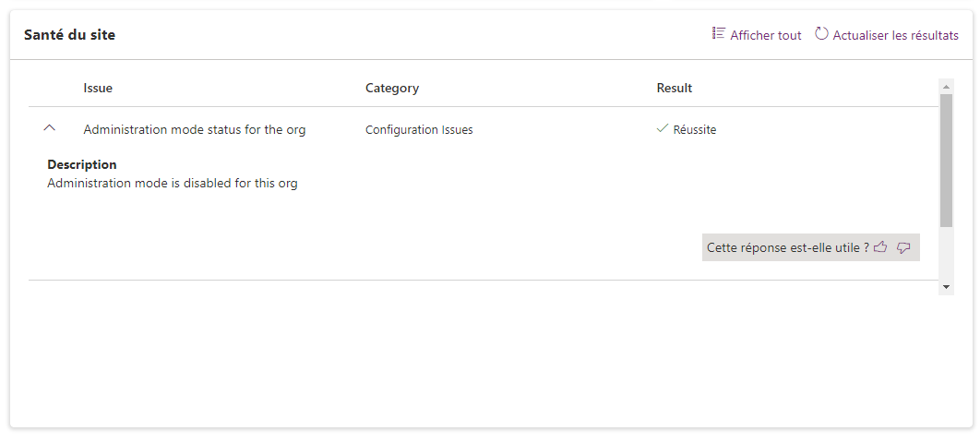The height and width of the screenshot is (443, 980).
Task: Click "Cette réponse est-elle utile ?" label
Action: click(787, 247)
